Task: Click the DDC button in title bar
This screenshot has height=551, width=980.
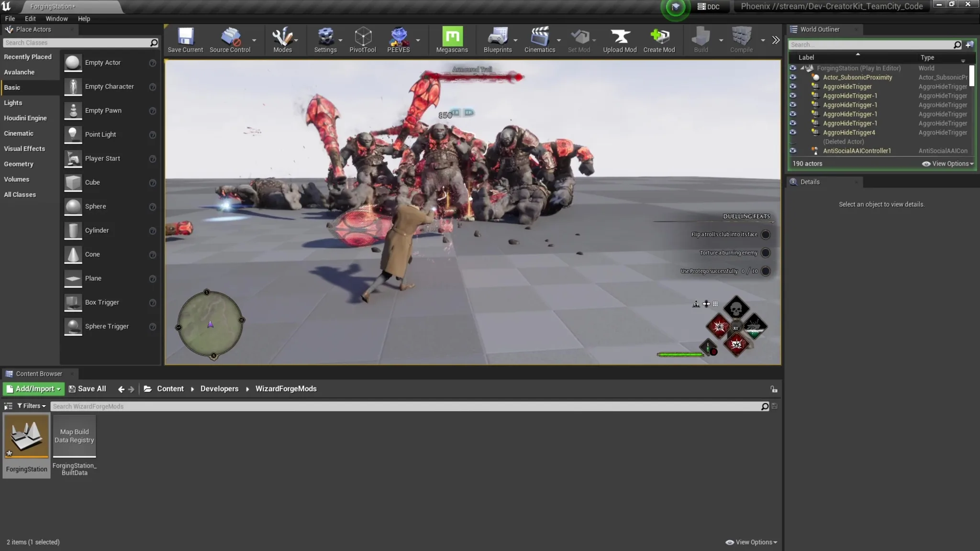Action: tap(709, 7)
